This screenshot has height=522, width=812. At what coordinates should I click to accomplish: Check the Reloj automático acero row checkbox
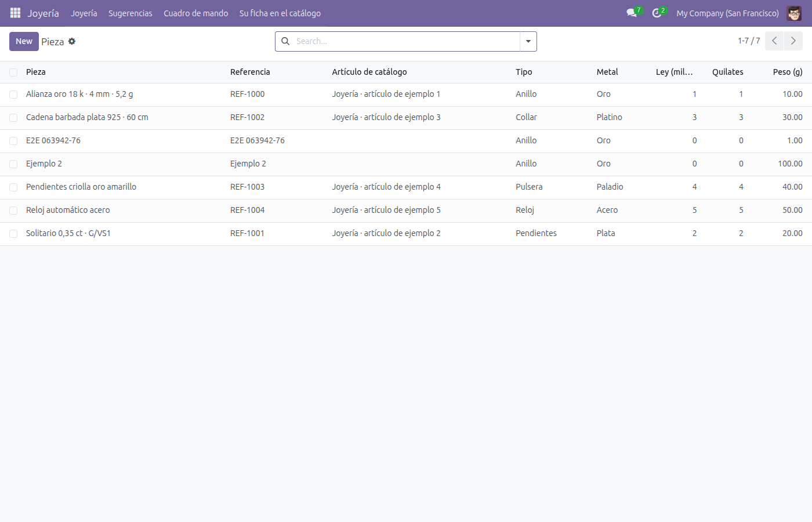pyautogui.click(x=13, y=210)
